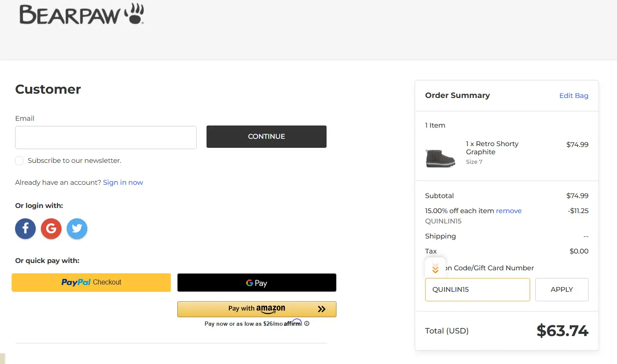Viewport: 617px width, 364px height.
Task: Log in with Facebook icon
Action: [x=25, y=229]
